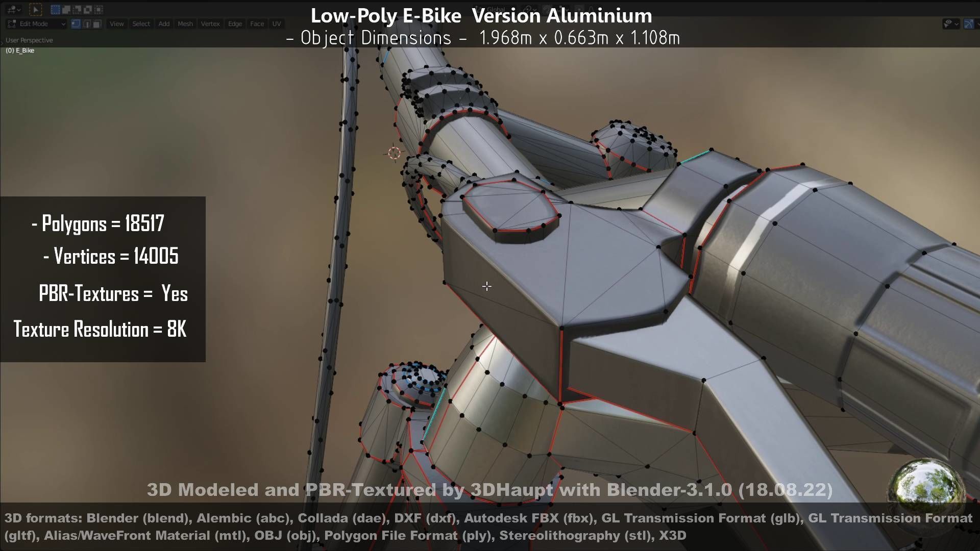Choose the 'set new selection' mode icon
Image resolution: width=980 pixels, height=551 pixels.
(55, 9)
